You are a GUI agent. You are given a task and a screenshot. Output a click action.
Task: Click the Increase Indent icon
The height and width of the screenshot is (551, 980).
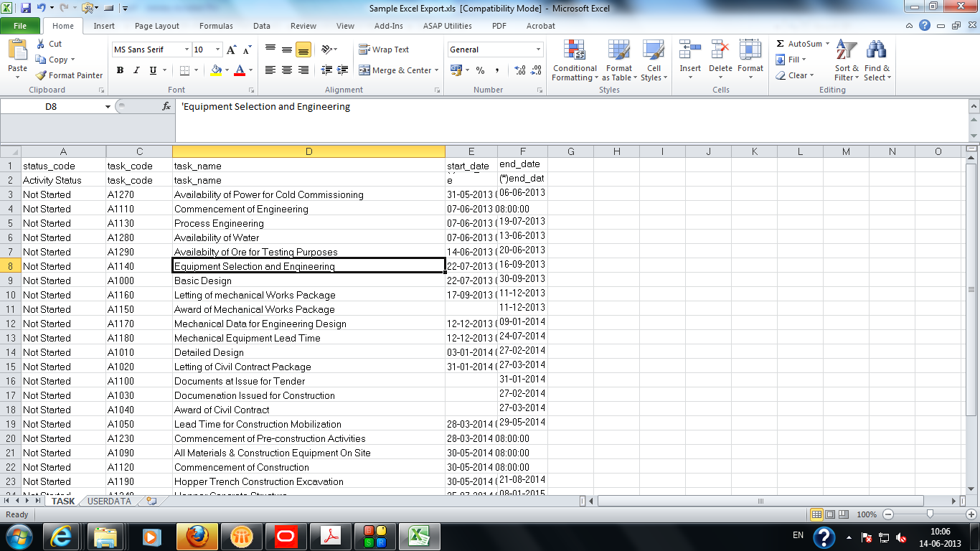pos(343,70)
